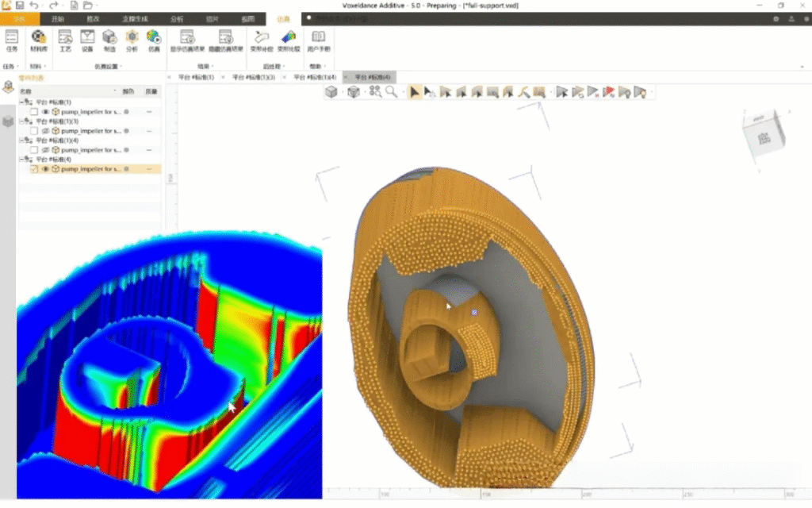The height and width of the screenshot is (508, 812).
Task: Start the 仿真 simulation icon
Action: click(x=153, y=39)
